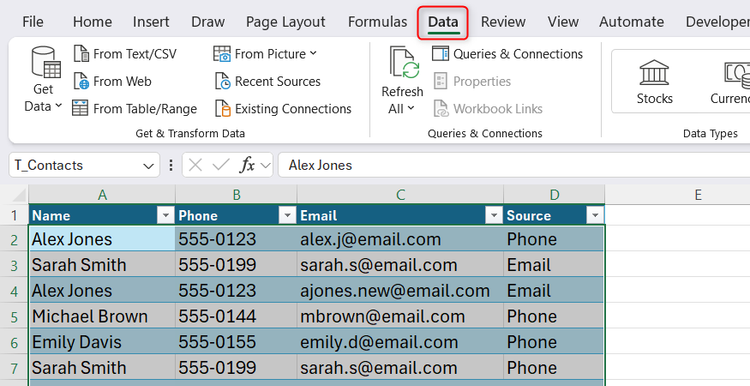This screenshot has height=386, width=750.
Task: Select column B header
Action: [236, 195]
